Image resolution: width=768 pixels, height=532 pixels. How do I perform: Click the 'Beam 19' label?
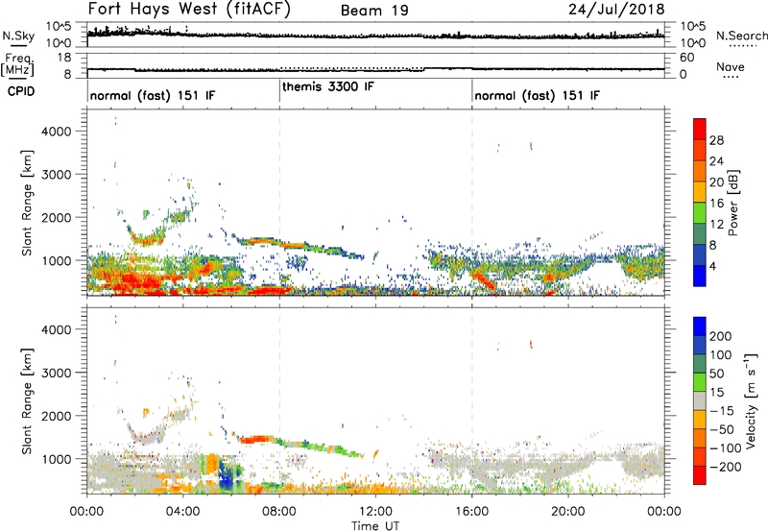coord(374,11)
